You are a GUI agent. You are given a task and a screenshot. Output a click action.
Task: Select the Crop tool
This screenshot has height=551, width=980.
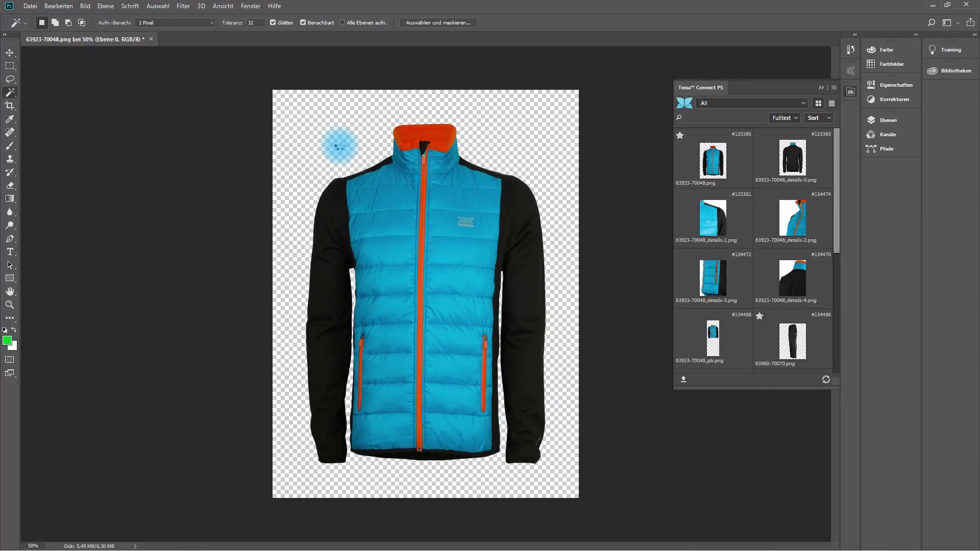tap(10, 106)
